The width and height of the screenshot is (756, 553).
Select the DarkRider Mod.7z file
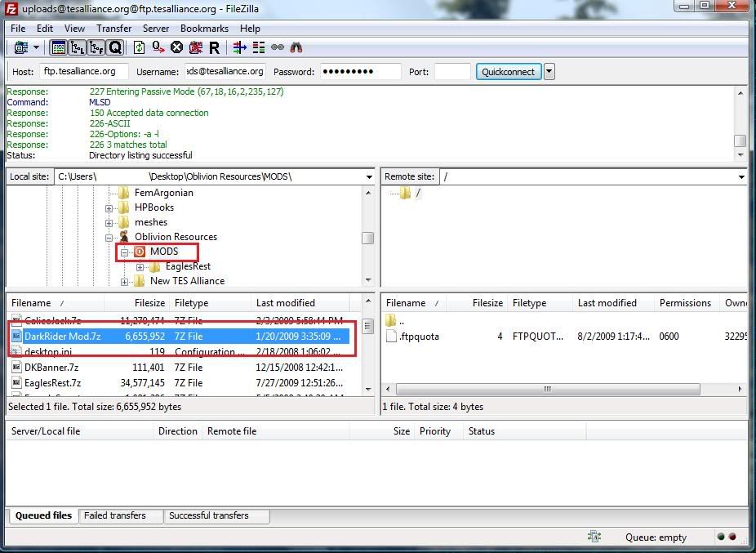coord(180,337)
